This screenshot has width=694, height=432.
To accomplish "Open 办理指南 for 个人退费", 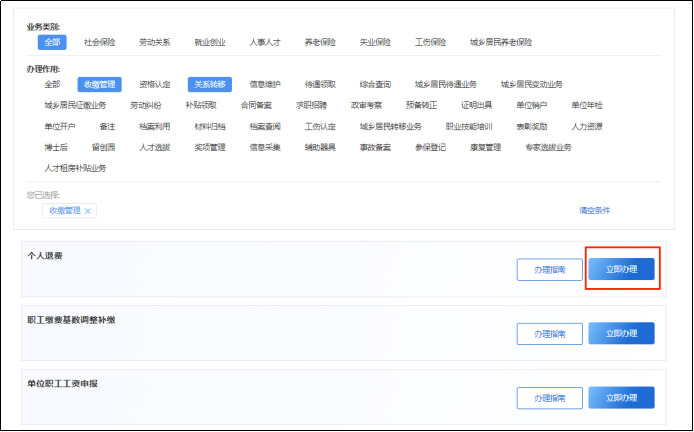I will (x=549, y=269).
